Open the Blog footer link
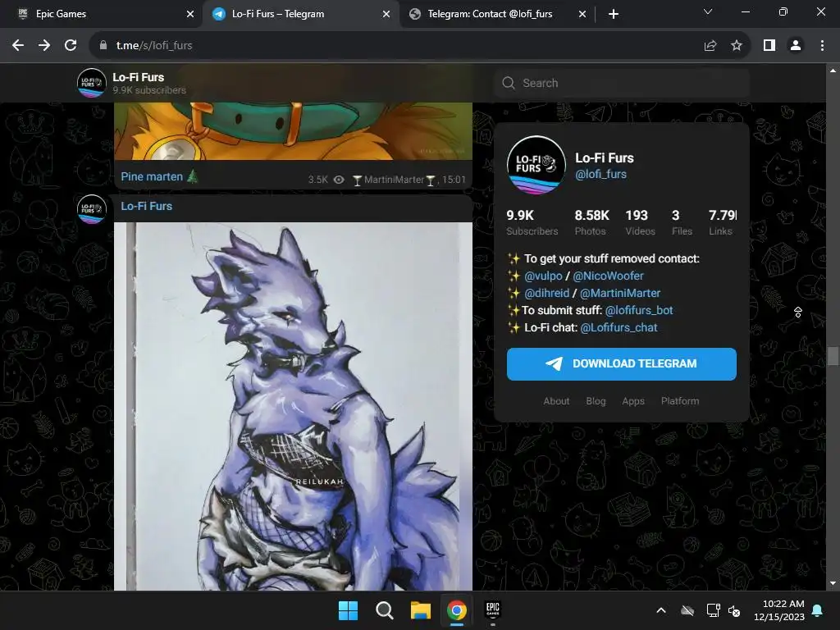Image resolution: width=840 pixels, height=630 pixels. (x=596, y=400)
